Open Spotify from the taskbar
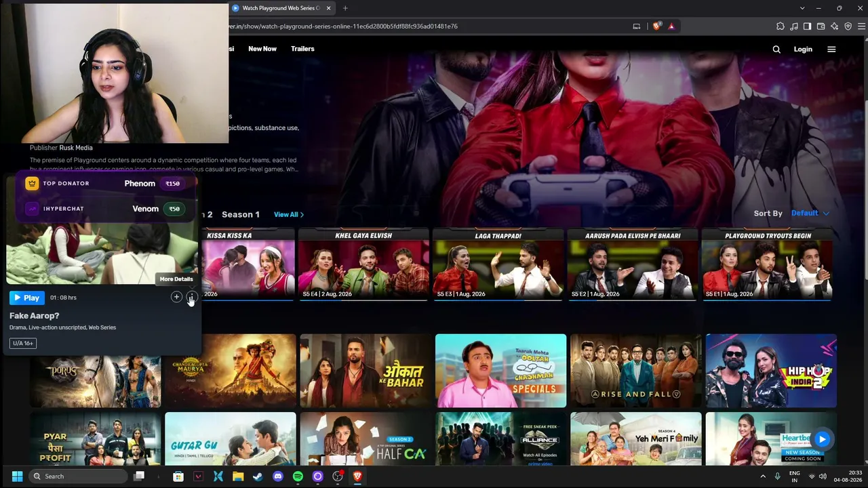The height and width of the screenshot is (488, 868). [298, 476]
